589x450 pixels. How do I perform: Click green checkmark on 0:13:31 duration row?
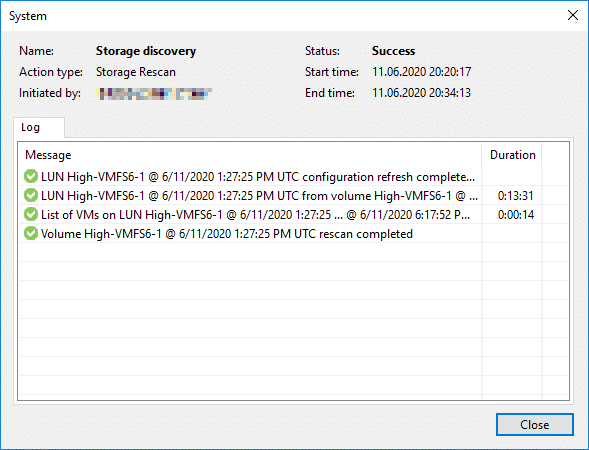[x=31, y=195]
